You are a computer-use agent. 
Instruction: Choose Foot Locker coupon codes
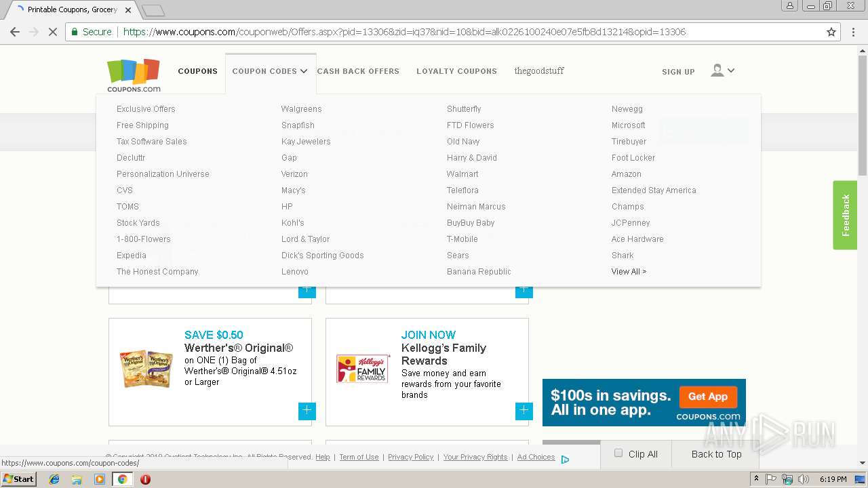tap(633, 158)
